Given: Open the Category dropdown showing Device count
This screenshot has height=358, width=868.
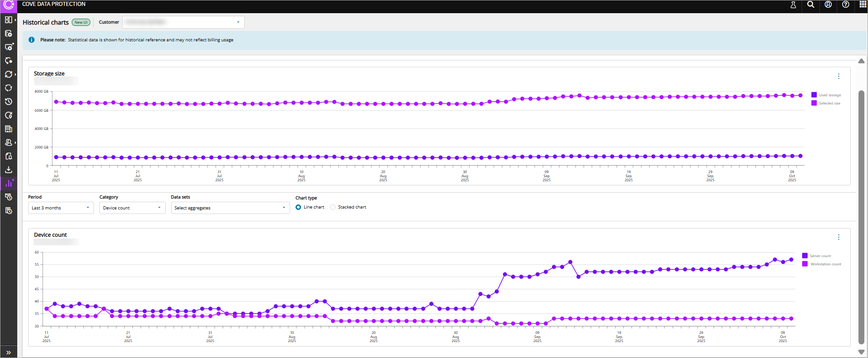Looking at the screenshot, I should tap(132, 208).
